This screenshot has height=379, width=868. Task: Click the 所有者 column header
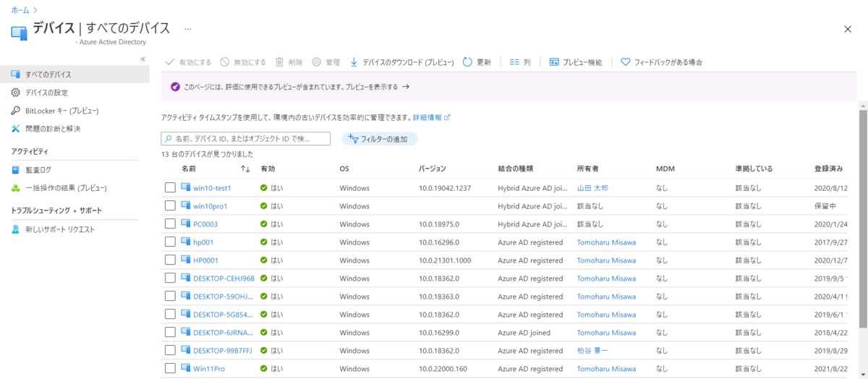point(587,169)
